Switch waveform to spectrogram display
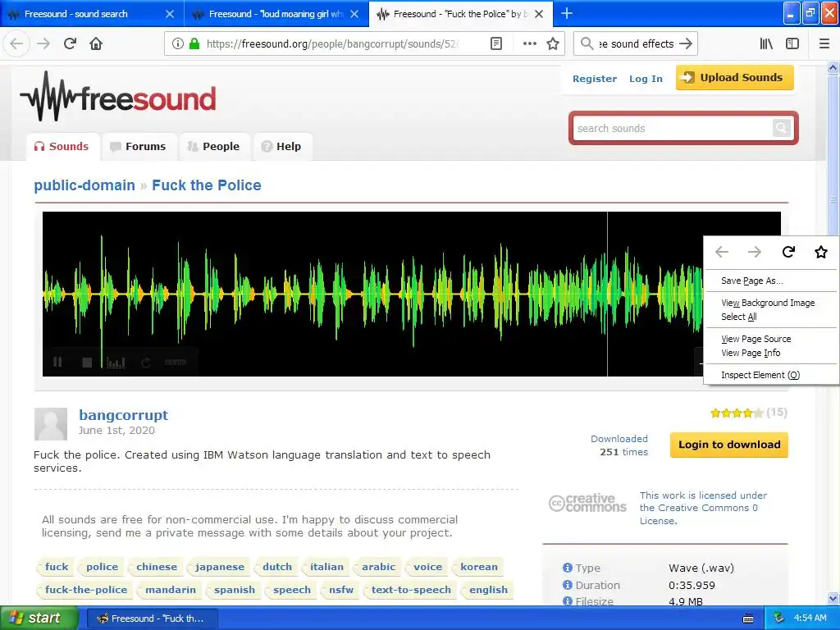Screen dimensions: 840x630 click(x=116, y=363)
